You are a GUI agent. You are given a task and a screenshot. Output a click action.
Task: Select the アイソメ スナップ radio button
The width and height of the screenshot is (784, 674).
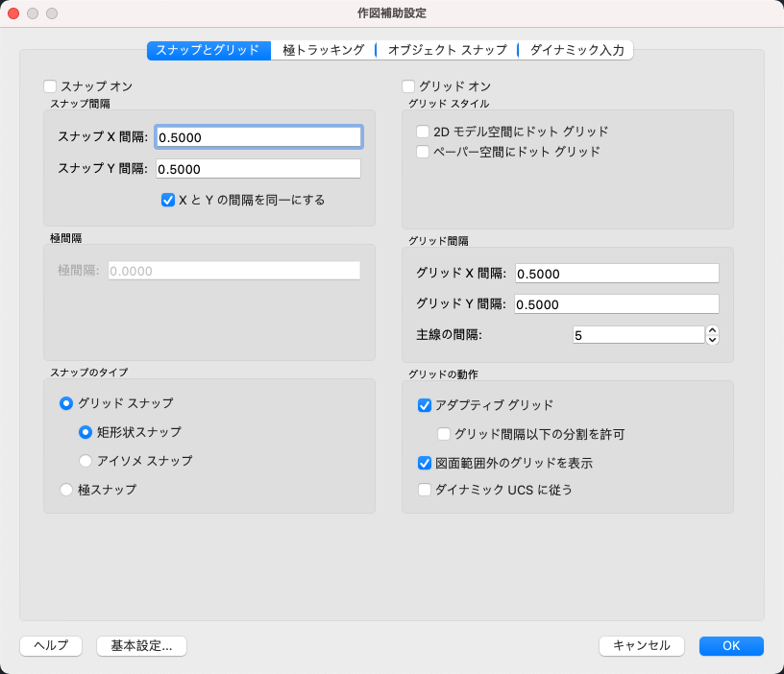(86, 461)
